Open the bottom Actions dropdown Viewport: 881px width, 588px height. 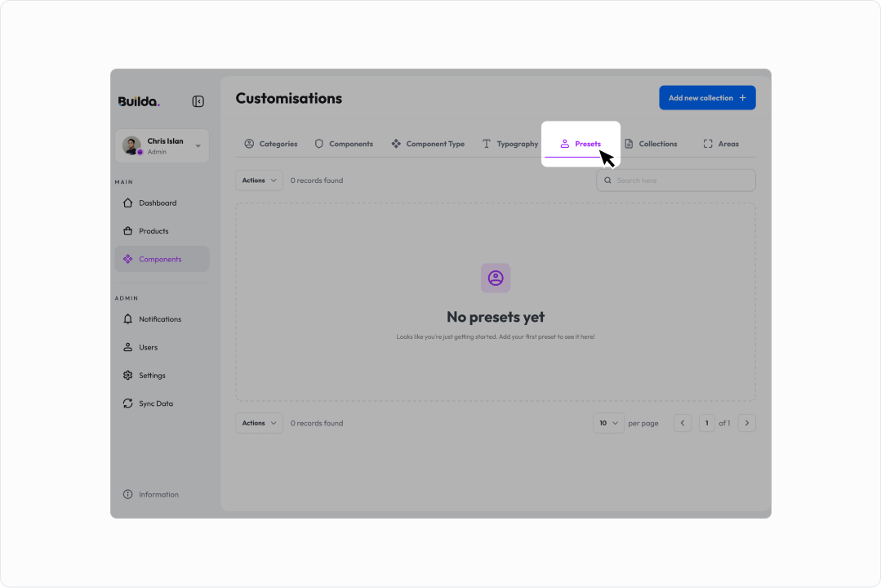click(x=259, y=423)
